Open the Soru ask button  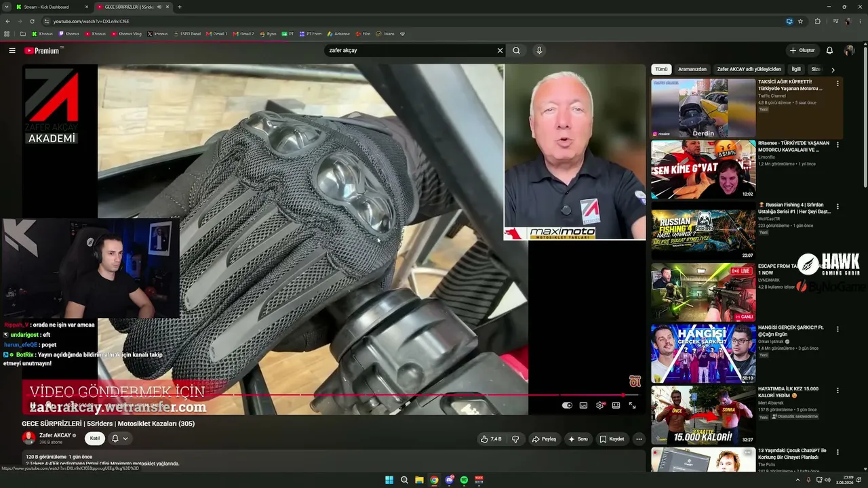tap(578, 439)
